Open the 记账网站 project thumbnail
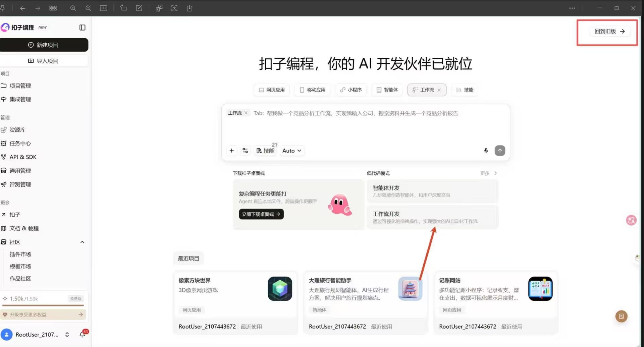Screen dimensions: 644x347 [540, 289]
